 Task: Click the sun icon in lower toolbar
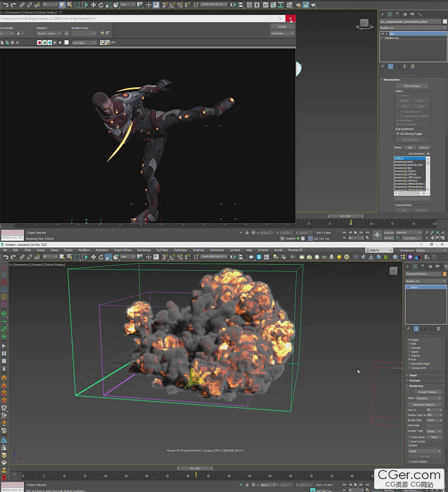339,257
